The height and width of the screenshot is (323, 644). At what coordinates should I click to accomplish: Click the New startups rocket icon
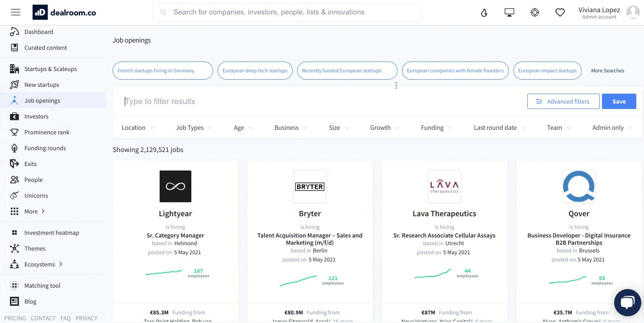pyautogui.click(x=14, y=85)
